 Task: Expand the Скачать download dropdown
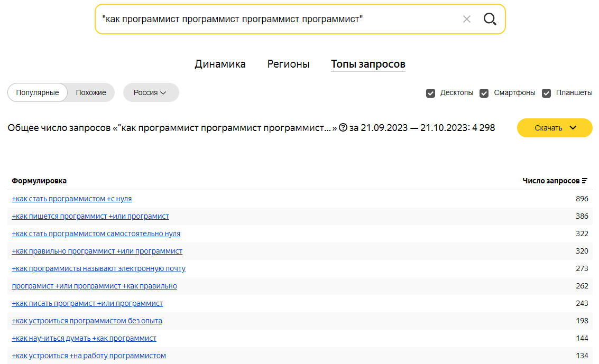pyautogui.click(x=555, y=128)
